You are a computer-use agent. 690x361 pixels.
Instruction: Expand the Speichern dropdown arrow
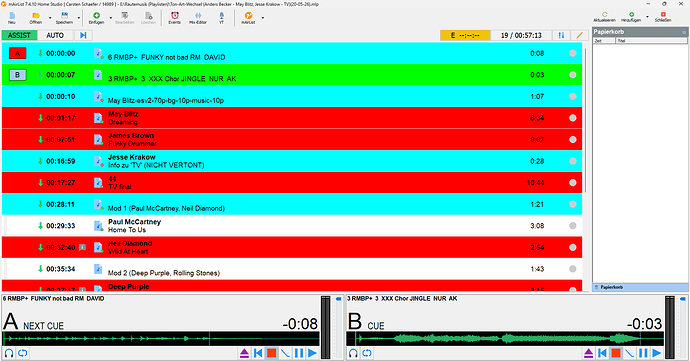(79, 18)
